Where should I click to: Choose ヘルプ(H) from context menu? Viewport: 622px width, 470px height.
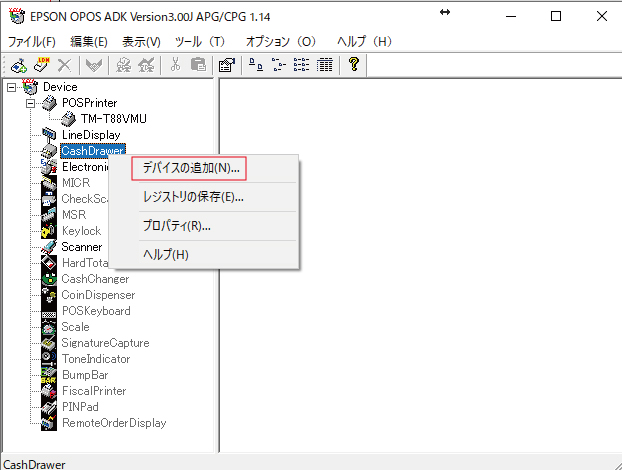tap(165, 254)
